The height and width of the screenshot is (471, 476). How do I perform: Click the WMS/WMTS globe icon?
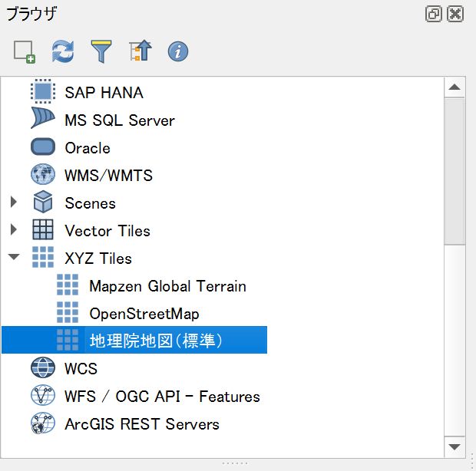click(43, 174)
